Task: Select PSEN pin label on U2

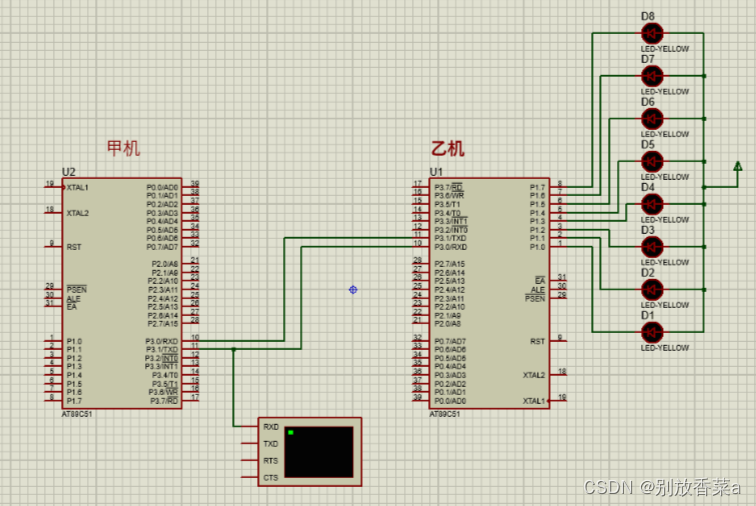Action: coord(77,289)
